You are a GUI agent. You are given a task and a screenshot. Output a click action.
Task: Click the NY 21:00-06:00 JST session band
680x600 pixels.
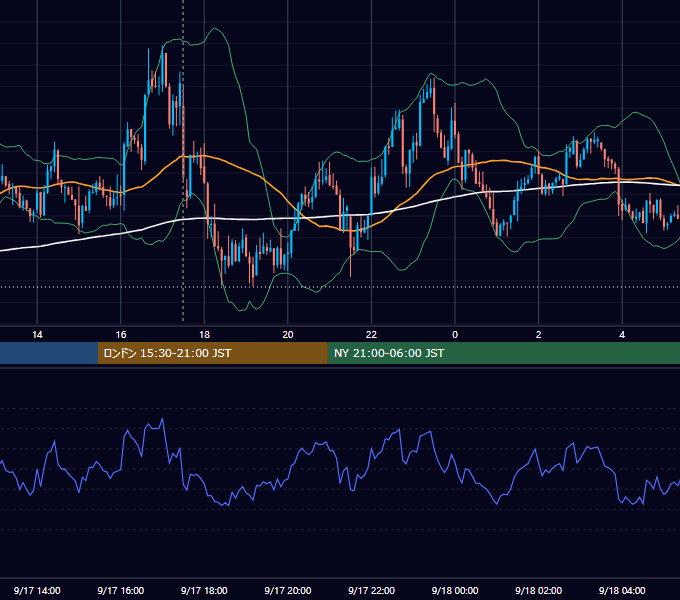point(503,353)
